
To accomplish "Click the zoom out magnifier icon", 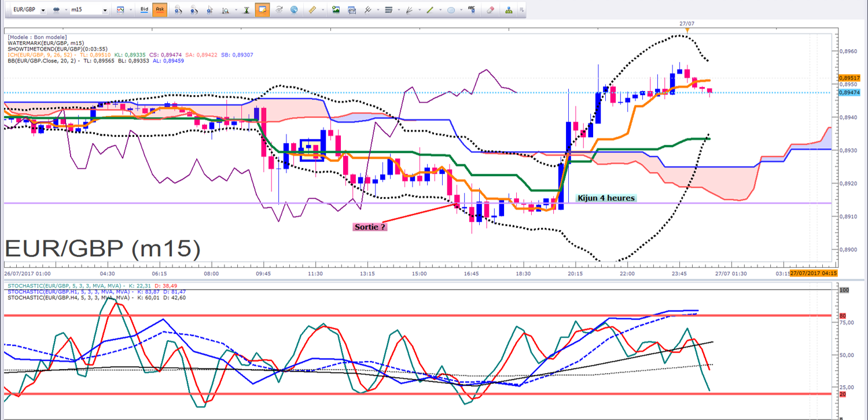I will click(194, 10).
